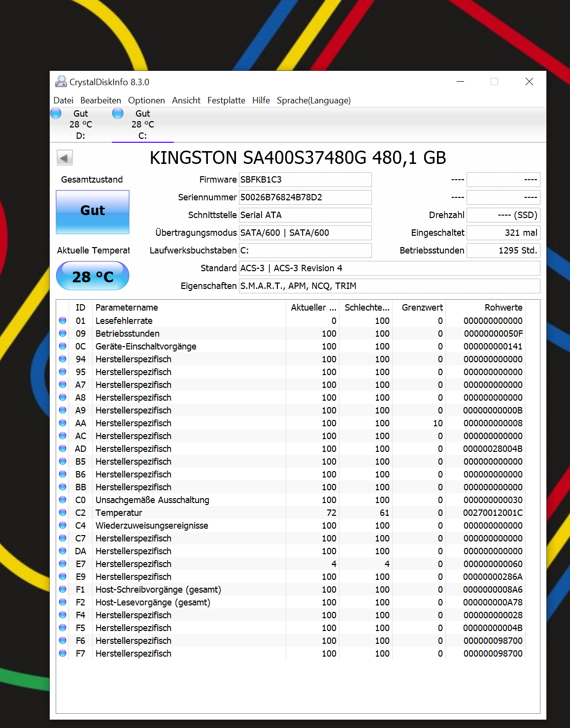Image resolution: width=570 pixels, height=728 pixels.
Task: Click the Grenzwert column header
Action: tap(419, 308)
